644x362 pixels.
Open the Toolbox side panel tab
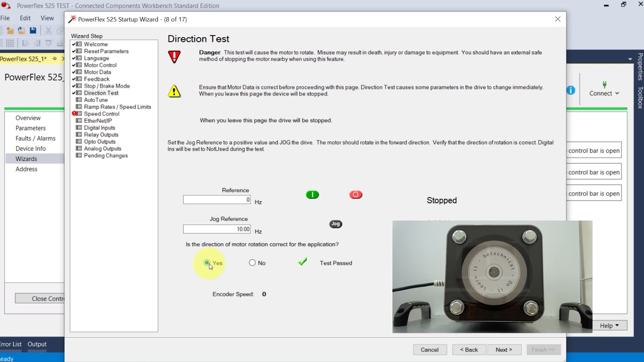point(640,98)
